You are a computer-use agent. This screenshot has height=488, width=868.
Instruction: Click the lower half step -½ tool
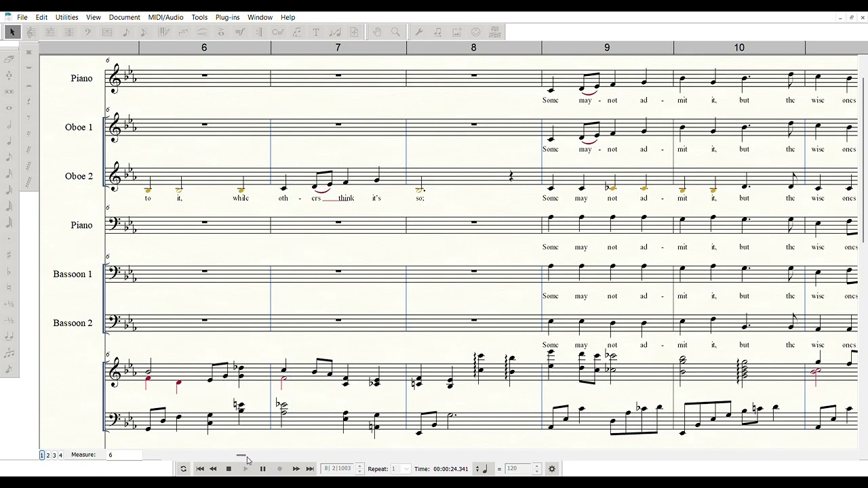9,320
